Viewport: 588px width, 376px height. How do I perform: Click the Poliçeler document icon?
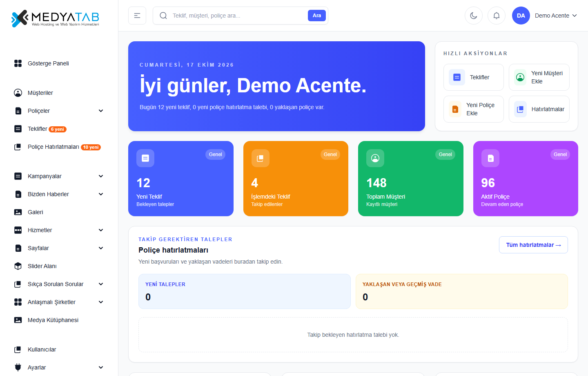(x=18, y=111)
